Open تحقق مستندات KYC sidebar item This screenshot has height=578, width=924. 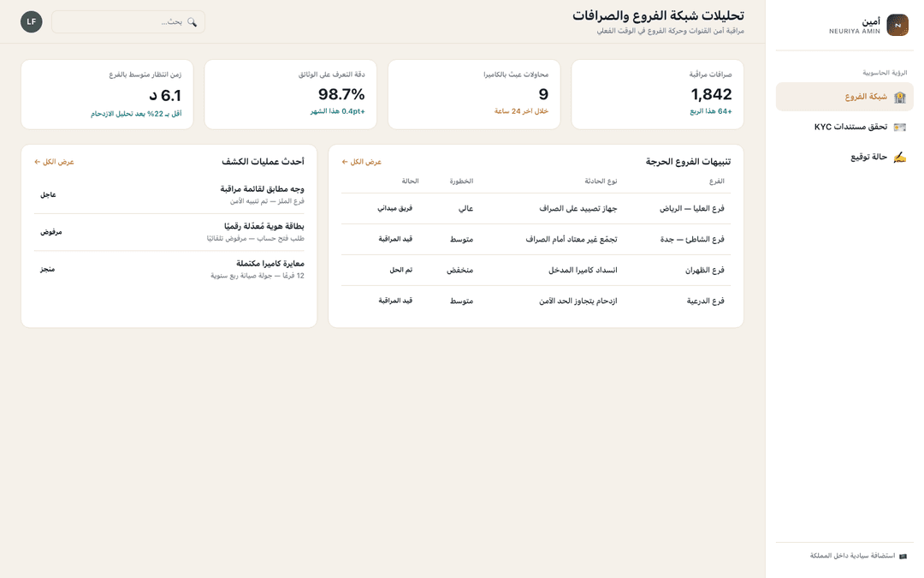coord(844,128)
